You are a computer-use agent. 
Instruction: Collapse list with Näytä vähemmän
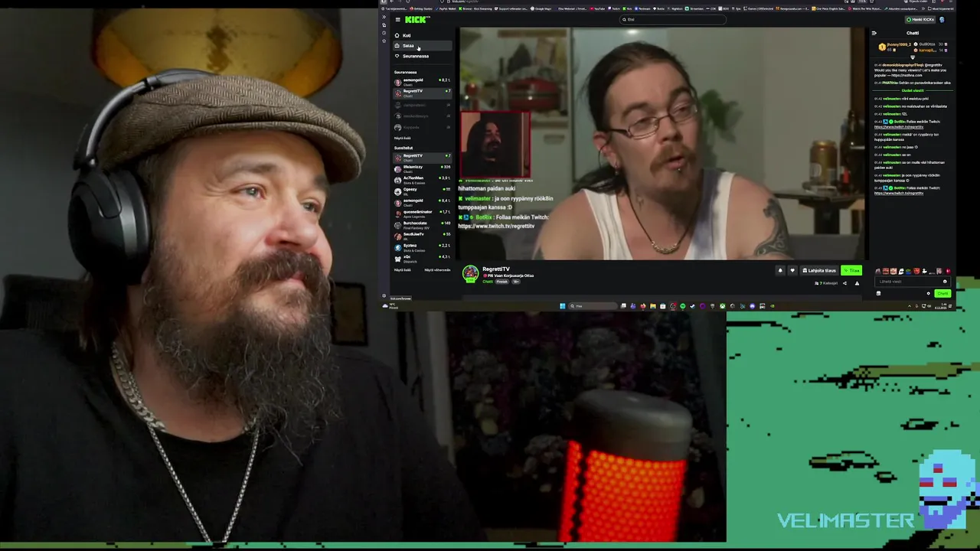(x=437, y=270)
